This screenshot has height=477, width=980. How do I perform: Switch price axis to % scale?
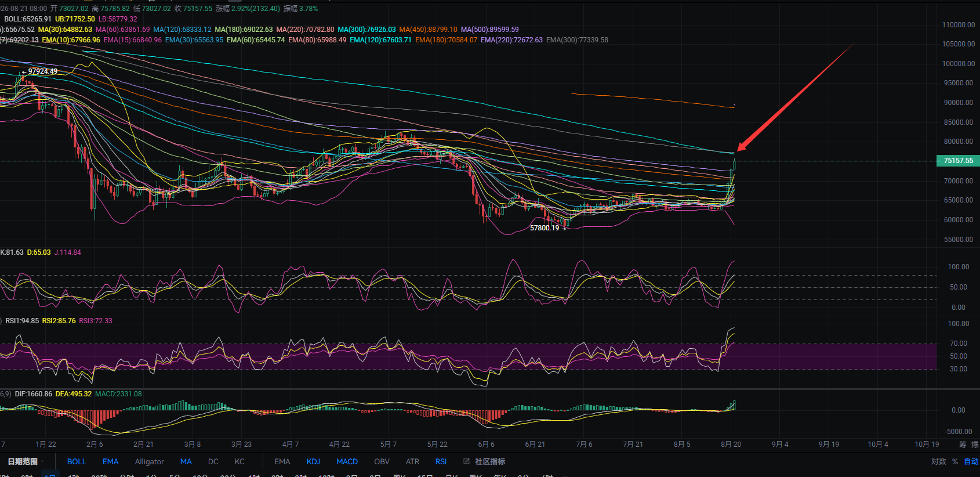pos(954,461)
